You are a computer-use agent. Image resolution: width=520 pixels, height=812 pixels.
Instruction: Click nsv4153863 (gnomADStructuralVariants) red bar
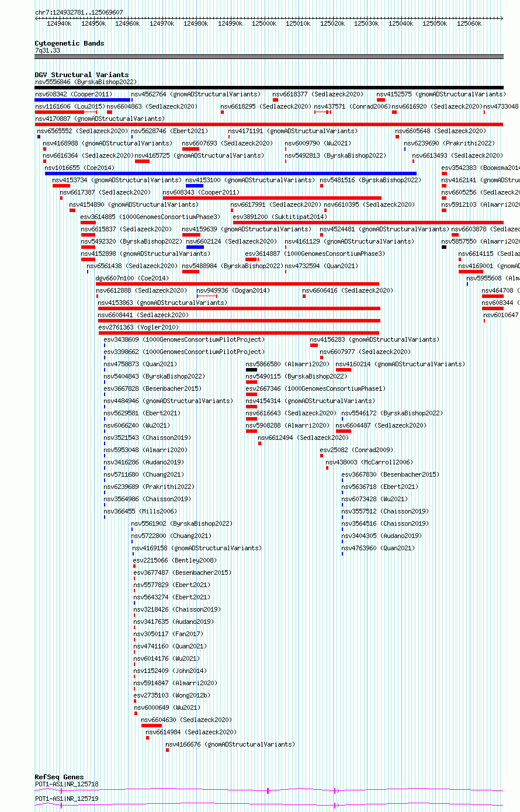click(239, 308)
